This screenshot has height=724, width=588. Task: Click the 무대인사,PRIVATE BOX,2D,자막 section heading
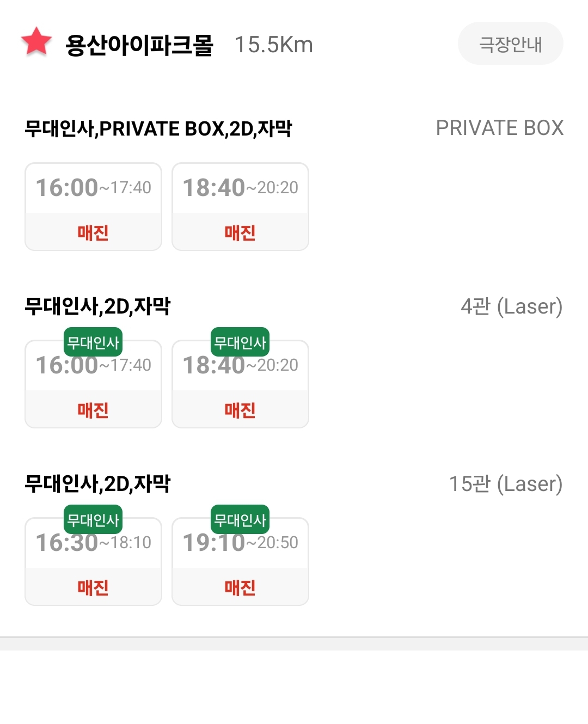(x=158, y=128)
